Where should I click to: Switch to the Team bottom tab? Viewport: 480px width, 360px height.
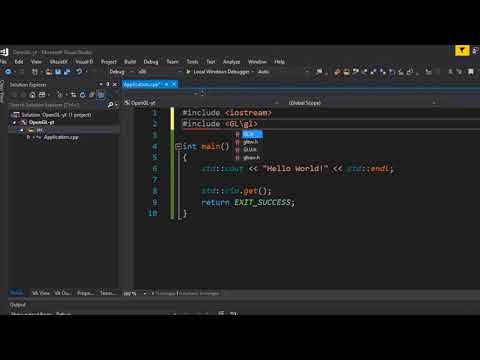click(x=108, y=293)
